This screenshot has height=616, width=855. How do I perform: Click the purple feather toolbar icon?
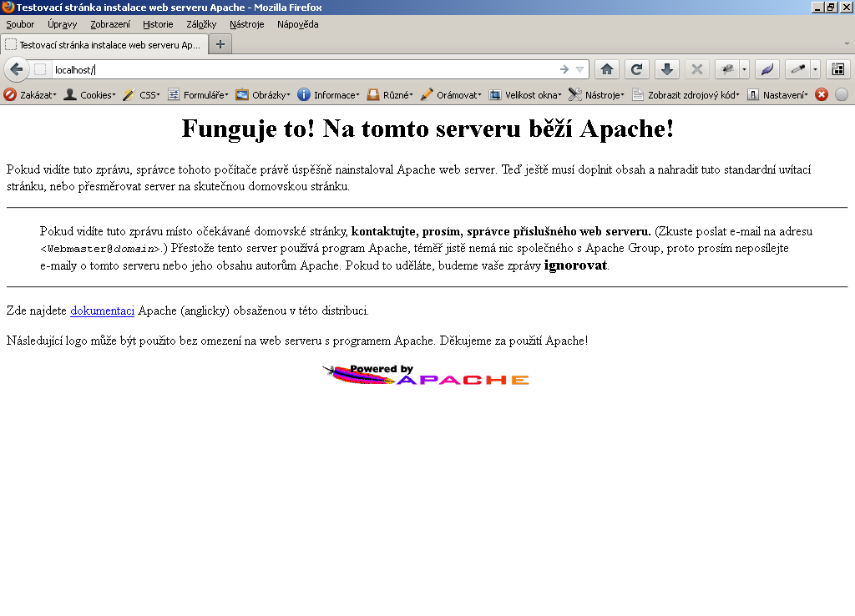pyautogui.click(x=766, y=69)
